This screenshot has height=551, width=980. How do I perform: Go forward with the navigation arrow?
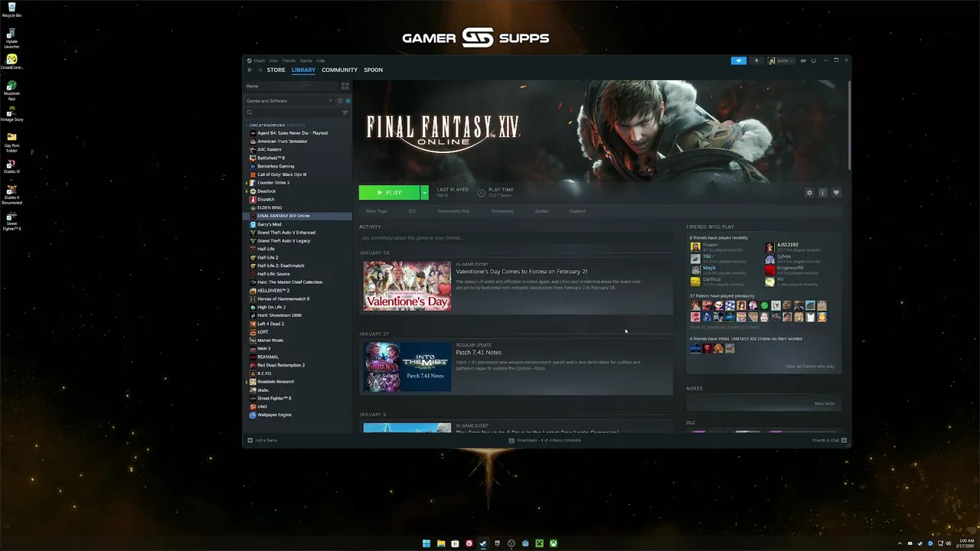tap(260, 70)
